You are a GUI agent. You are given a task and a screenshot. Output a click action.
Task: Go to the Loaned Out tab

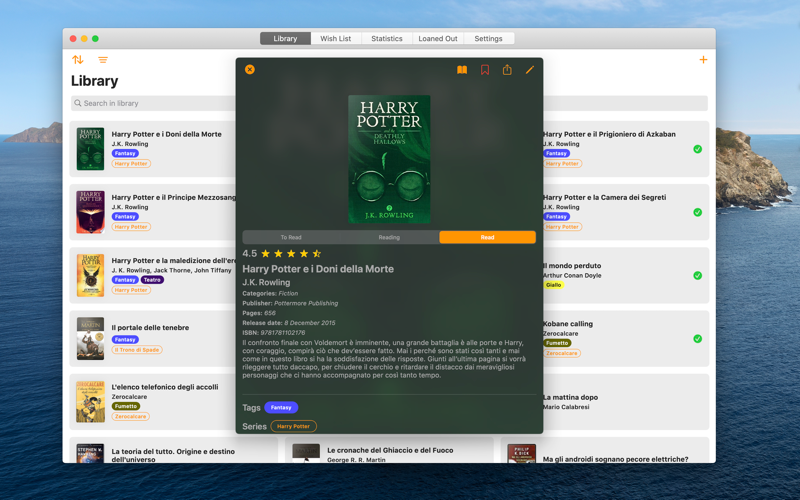click(438, 38)
